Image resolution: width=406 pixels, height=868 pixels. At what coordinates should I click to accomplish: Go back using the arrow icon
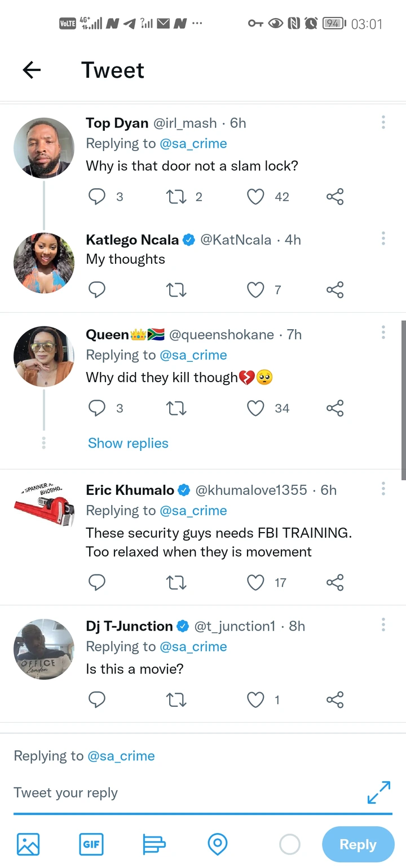pos(32,70)
